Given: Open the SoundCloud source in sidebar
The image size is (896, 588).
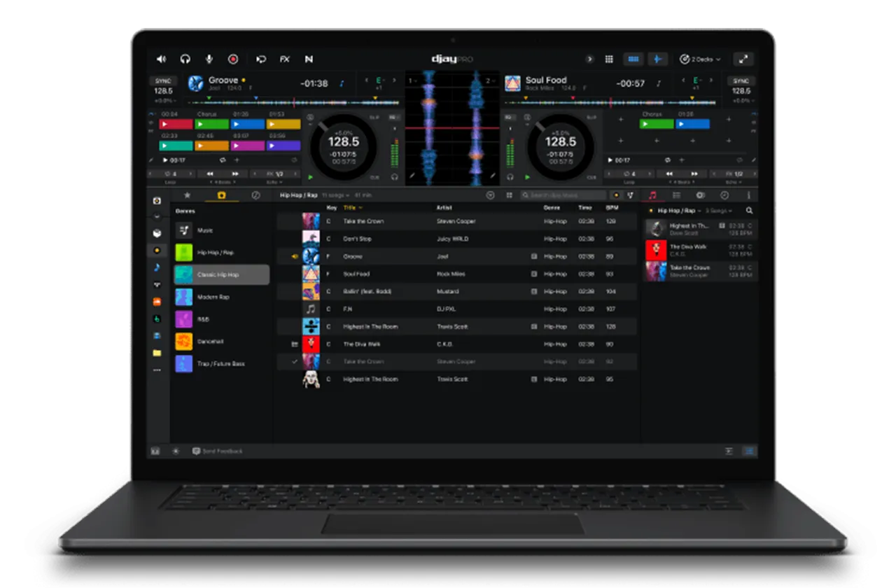Looking at the screenshot, I should click(157, 302).
